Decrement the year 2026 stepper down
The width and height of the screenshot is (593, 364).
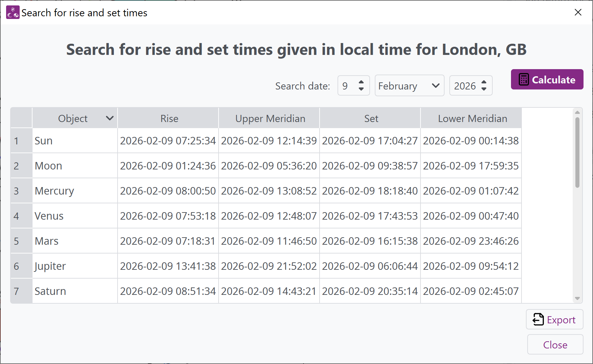click(x=484, y=89)
